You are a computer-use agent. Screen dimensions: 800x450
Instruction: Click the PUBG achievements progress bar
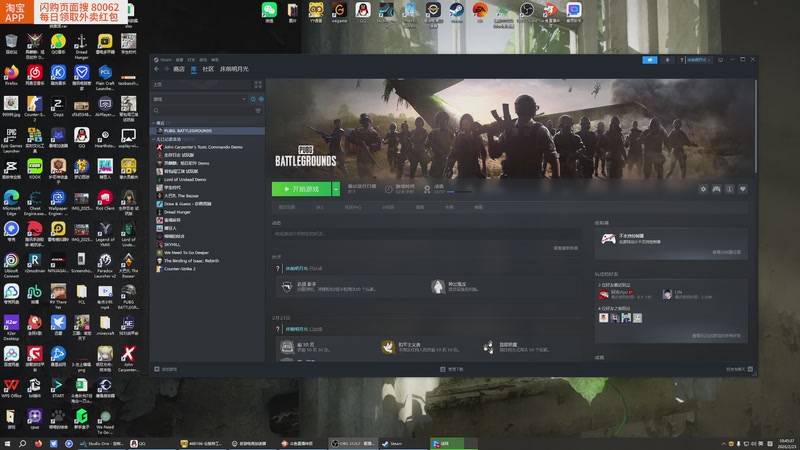pyautogui.click(x=459, y=192)
